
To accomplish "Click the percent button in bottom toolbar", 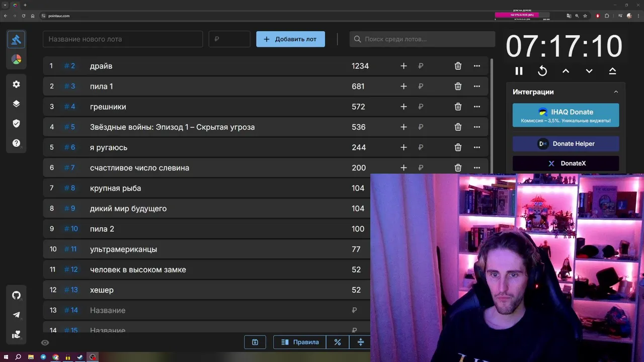I will (338, 342).
